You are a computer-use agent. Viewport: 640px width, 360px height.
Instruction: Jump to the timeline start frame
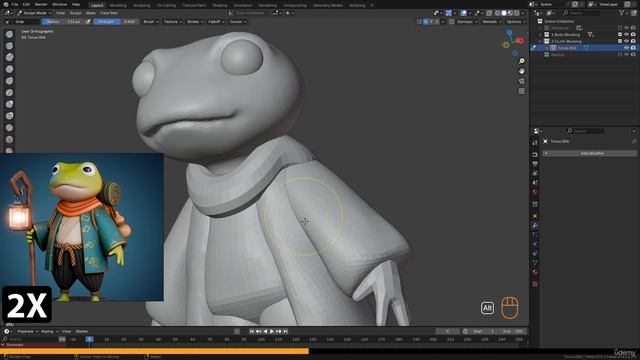(x=251, y=331)
